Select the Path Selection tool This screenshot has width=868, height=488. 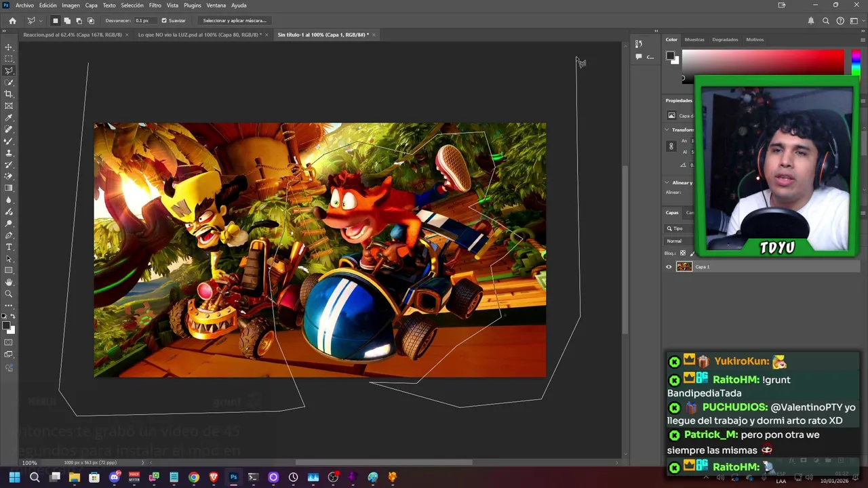[x=9, y=259]
